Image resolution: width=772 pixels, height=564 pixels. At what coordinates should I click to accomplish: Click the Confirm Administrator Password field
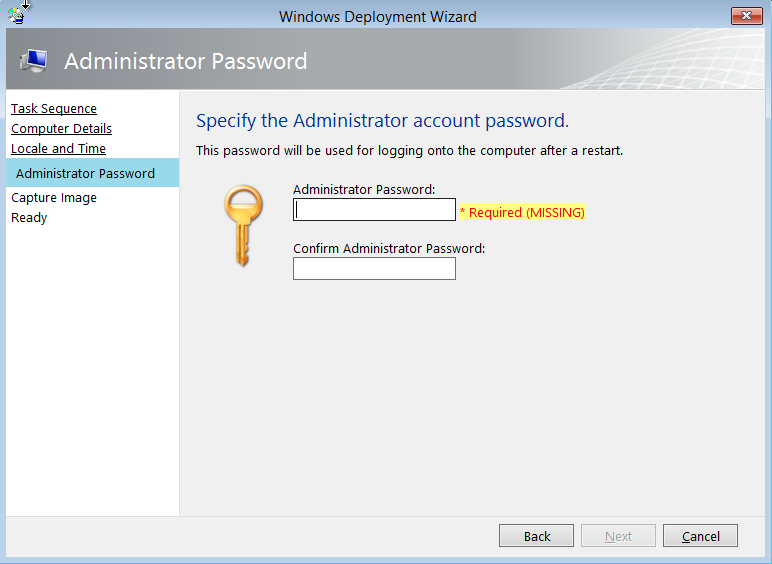point(374,269)
